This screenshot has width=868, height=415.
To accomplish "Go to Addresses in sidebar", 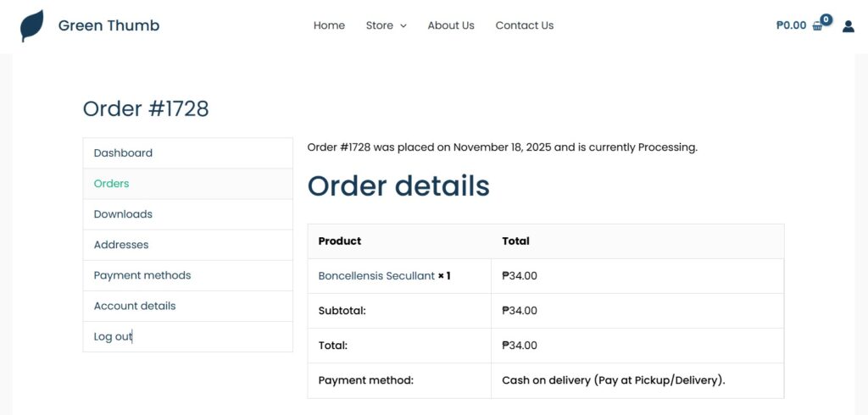I will click(x=120, y=245).
